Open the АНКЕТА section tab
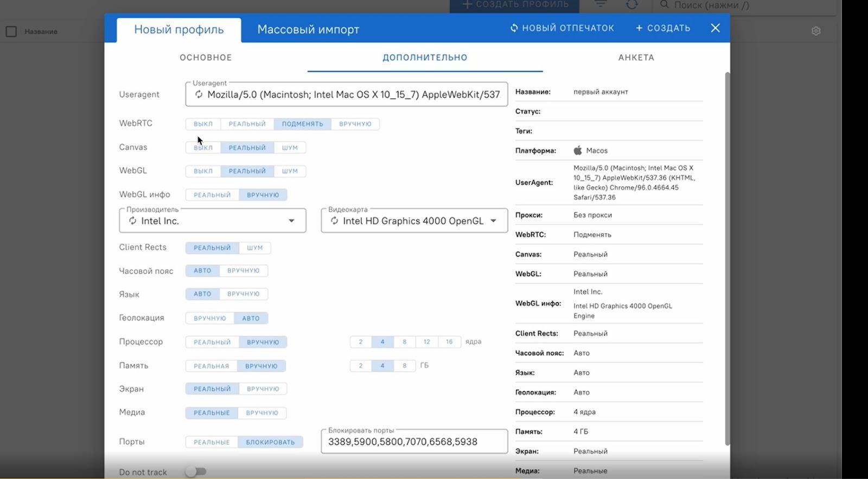Viewport: 868px width, 479px height. (636, 58)
